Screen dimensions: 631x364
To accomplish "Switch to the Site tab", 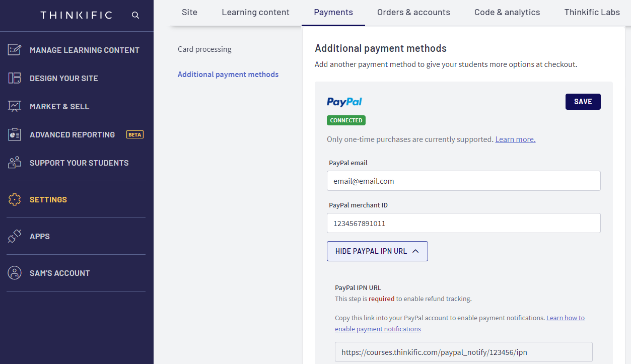I will click(x=189, y=12).
